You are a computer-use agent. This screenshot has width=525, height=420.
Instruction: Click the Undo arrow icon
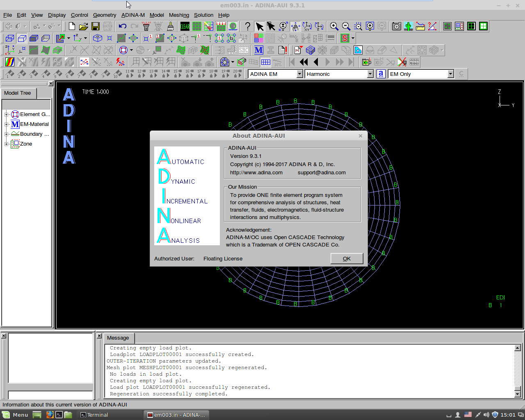point(123,26)
